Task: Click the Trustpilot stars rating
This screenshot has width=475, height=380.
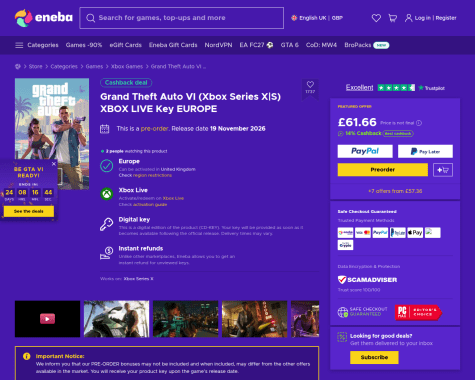Action: click(x=396, y=88)
